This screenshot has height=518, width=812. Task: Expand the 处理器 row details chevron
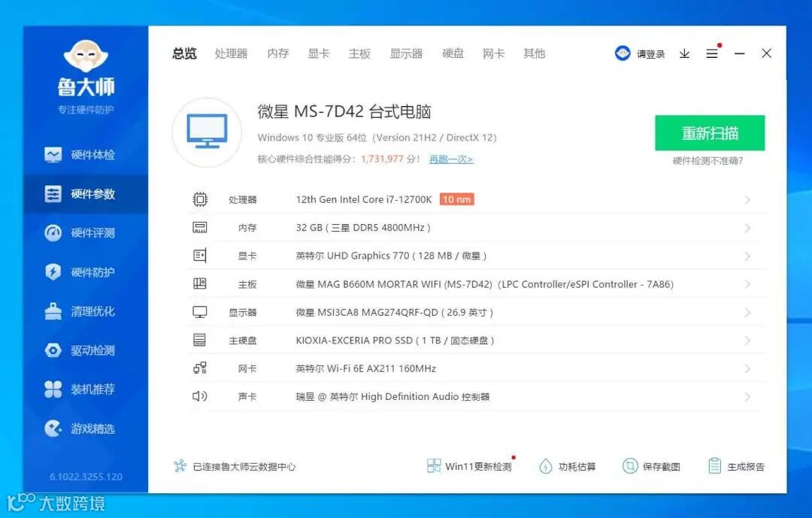click(x=747, y=200)
